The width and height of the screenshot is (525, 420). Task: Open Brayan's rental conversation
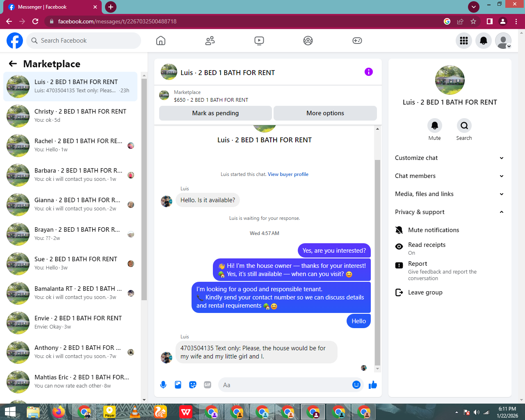tap(71, 234)
